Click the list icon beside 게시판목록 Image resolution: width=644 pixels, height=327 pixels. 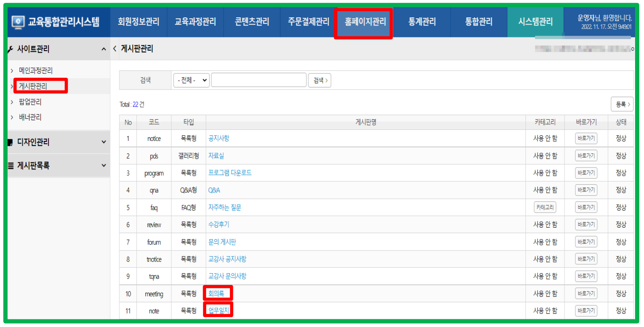pyautogui.click(x=11, y=166)
